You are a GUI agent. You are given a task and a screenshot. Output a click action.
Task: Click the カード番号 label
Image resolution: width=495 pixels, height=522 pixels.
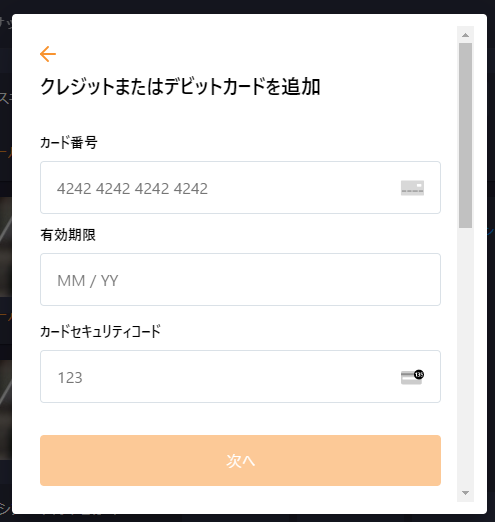click(x=69, y=143)
